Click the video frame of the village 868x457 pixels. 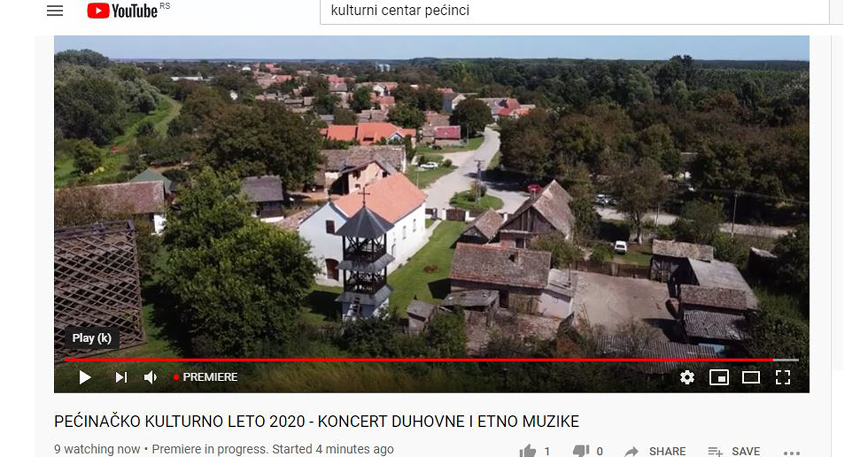(432, 197)
